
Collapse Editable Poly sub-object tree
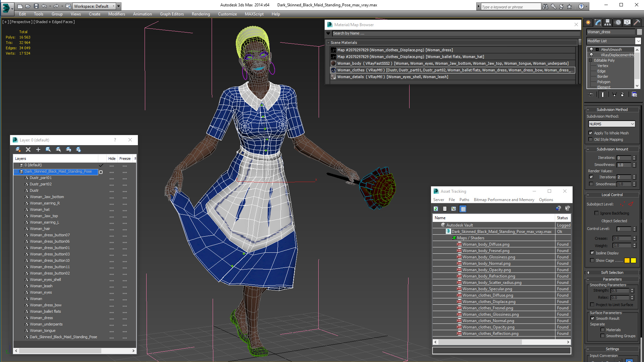coord(591,60)
